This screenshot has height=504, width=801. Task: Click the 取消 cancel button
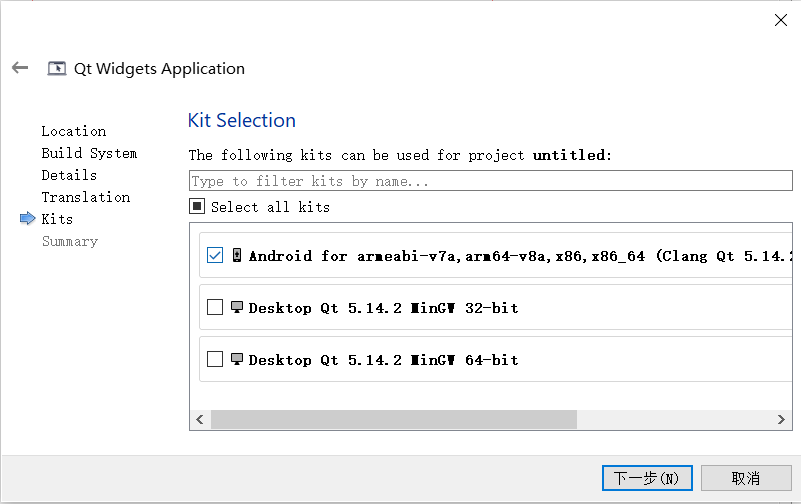[746, 478]
